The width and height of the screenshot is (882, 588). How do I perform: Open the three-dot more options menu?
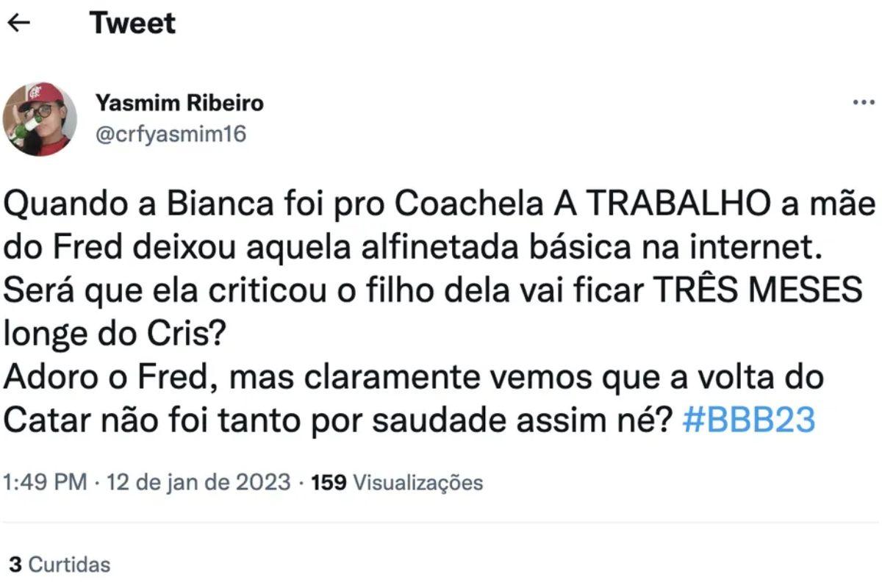click(864, 102)
